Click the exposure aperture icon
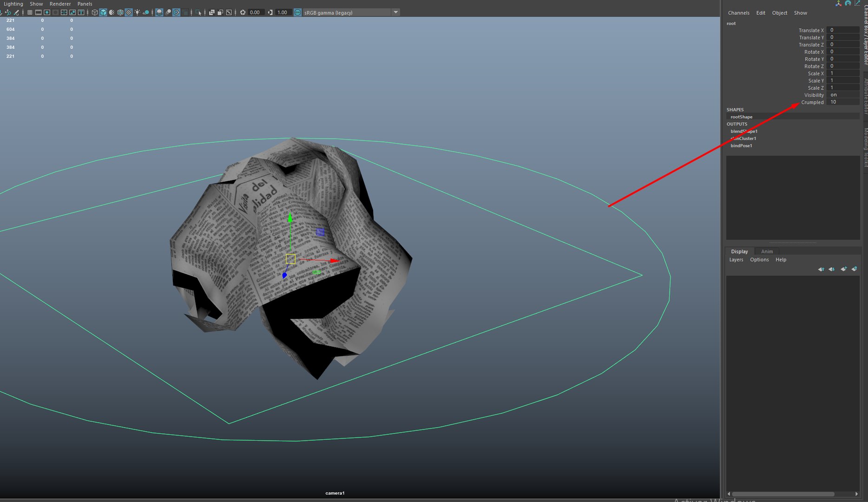Viewport: 868px width, 502px height. [243, 13]
